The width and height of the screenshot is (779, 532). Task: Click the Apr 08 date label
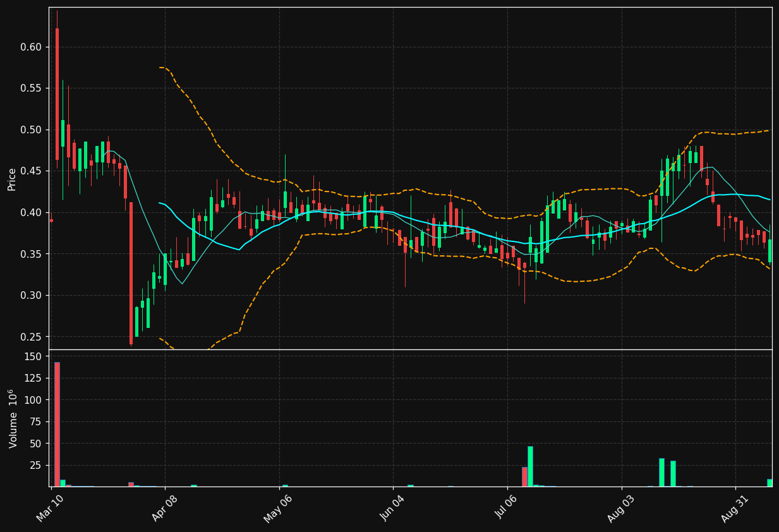(164, 508)
